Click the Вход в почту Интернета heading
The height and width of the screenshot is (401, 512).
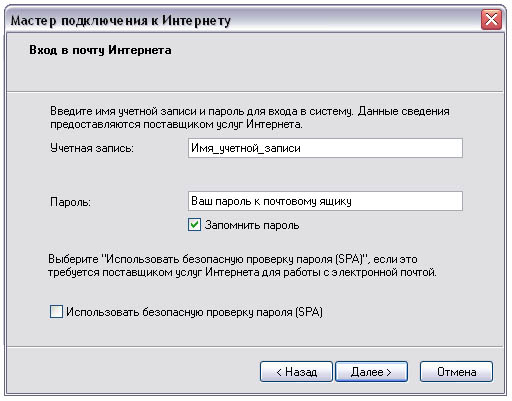click(x=100, y=50)
